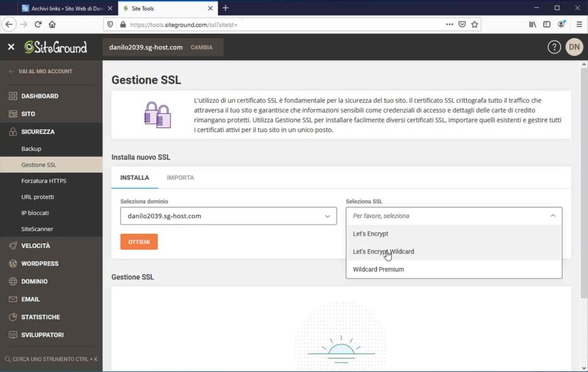Save page to Pocket icon
The height and width of the screenshot is (372, 588).
462,24
